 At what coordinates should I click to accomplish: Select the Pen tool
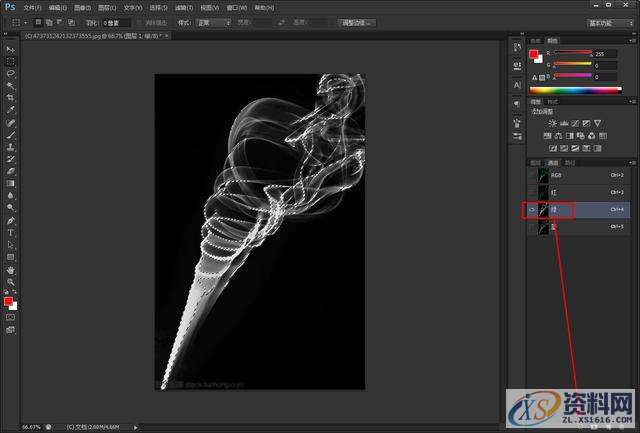tap(10, 220)
